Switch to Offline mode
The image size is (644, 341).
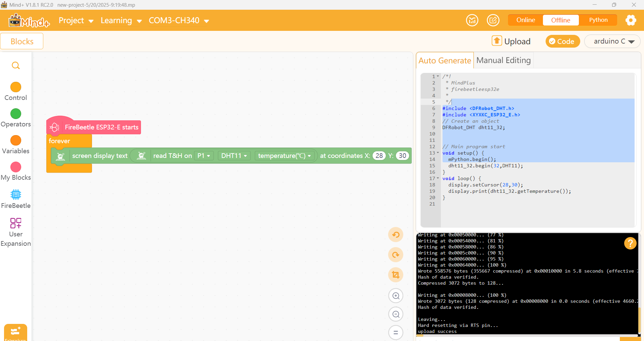click(x=560, y=20)
